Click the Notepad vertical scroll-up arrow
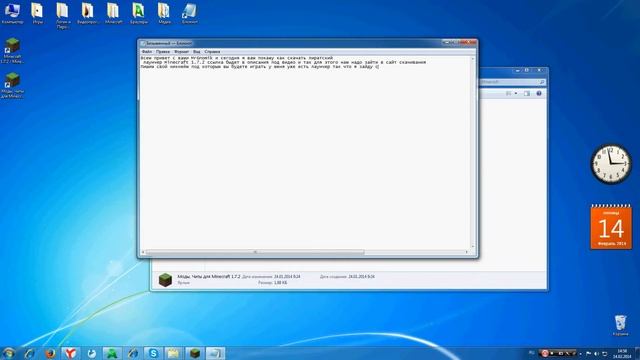This screenshot has width=640, height=360. (473, 59)
